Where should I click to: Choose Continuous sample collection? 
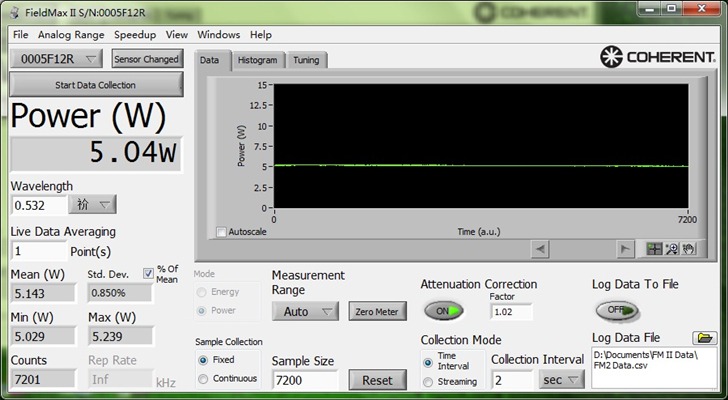click(x=203, y=379)
